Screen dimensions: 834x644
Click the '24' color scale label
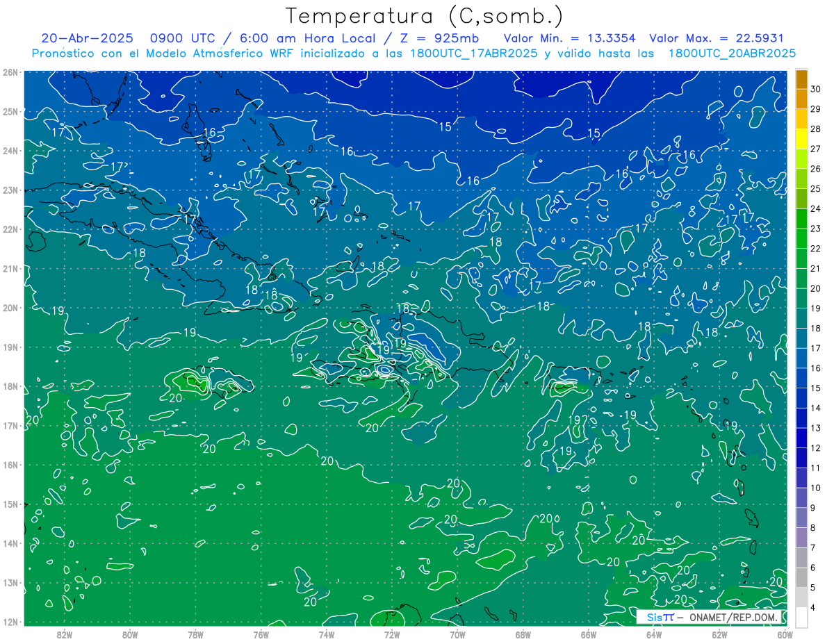pyautogui.click(x=817, y=208)
